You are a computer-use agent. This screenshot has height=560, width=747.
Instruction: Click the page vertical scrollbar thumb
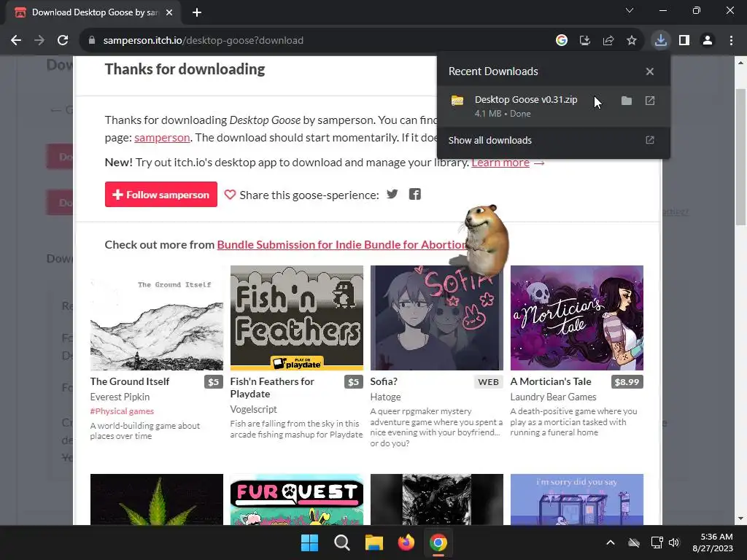point(741,157)
